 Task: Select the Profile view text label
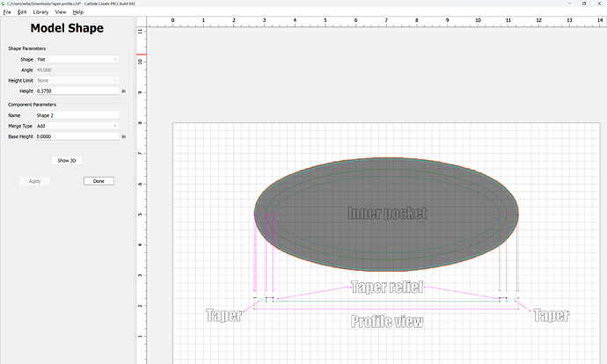[386, 322]
